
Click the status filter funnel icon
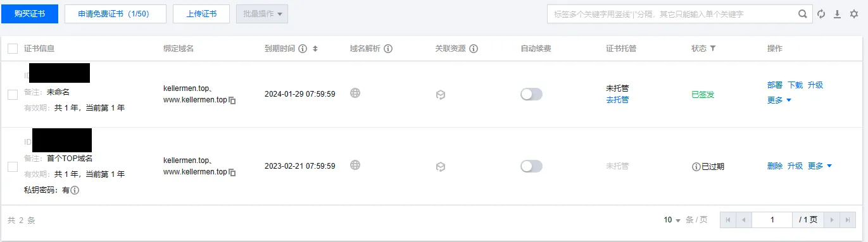point(712,49)
